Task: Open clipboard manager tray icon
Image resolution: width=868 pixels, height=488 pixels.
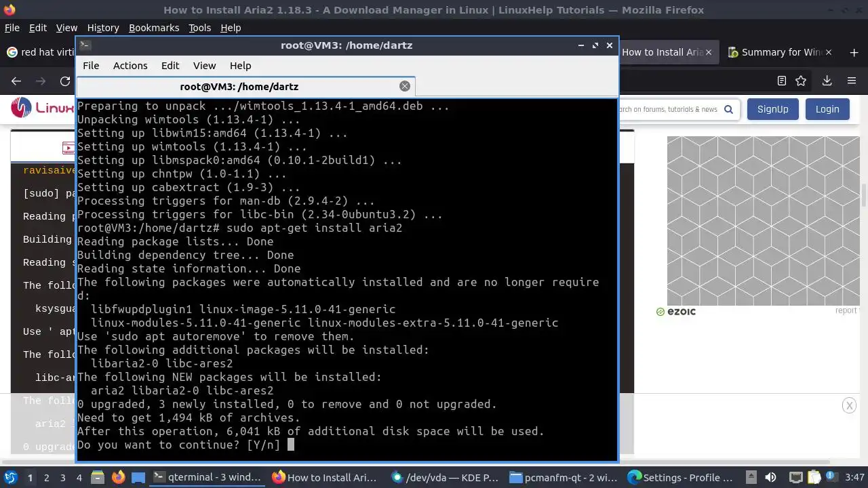Action: click(x=813, y=477)
